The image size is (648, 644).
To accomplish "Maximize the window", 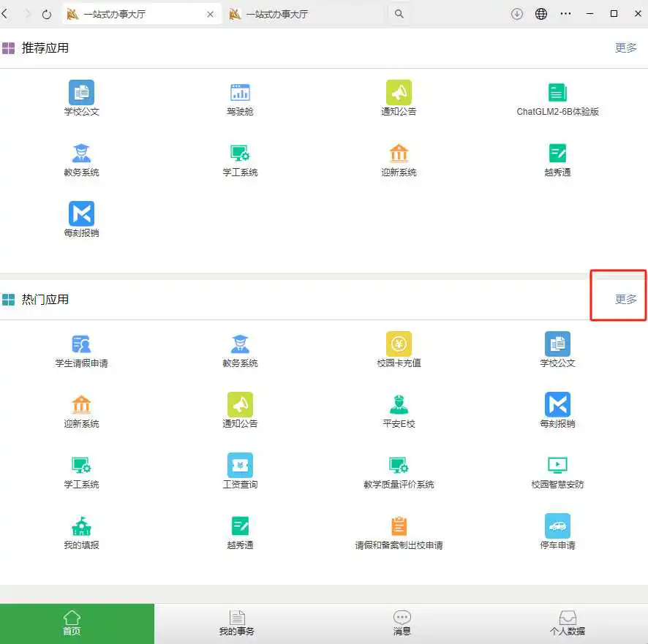I will (614, 14).
